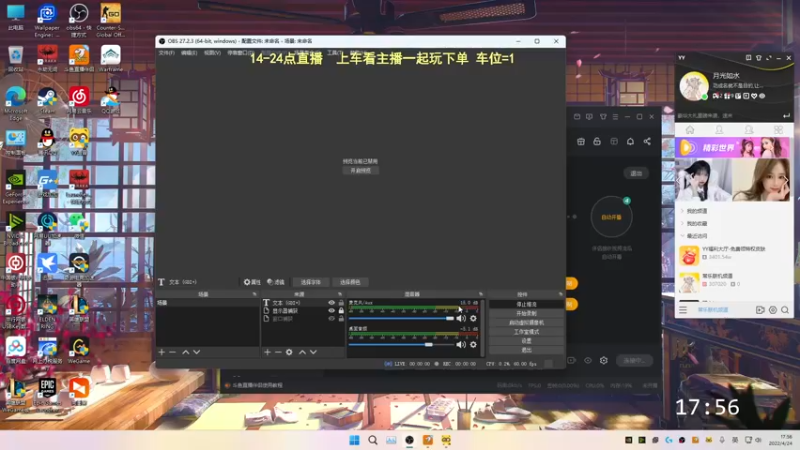800x450 pixels.
Task: Pop out the Scenes dock via its header icon
Action: (x=254, y=294)
